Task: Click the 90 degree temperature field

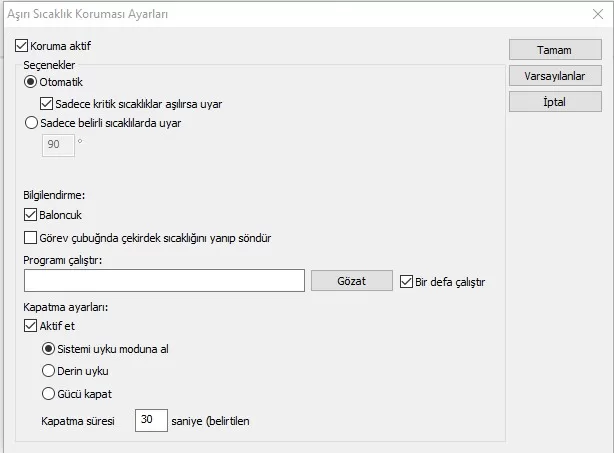Action: pyautogui.click(x=56, y=146)
